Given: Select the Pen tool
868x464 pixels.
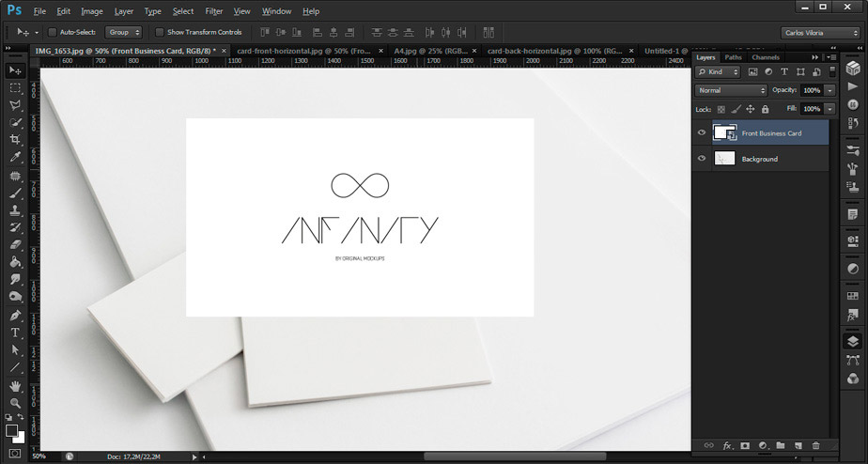Looking at the screenshot, I should [x=15, y=316].
